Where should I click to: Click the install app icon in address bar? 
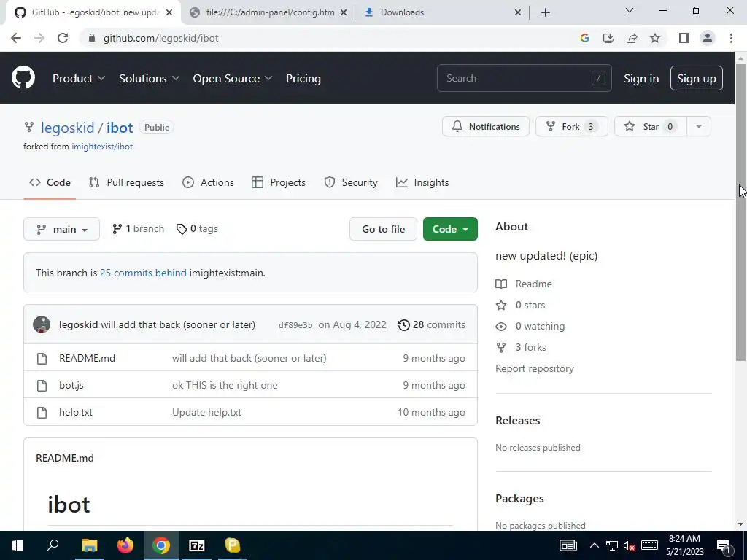pyautogui.click(x=608, y=38)
